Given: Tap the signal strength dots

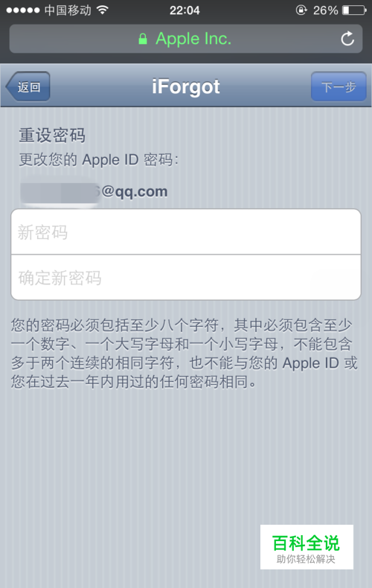Looking at the screenshot, I should 23,10.
